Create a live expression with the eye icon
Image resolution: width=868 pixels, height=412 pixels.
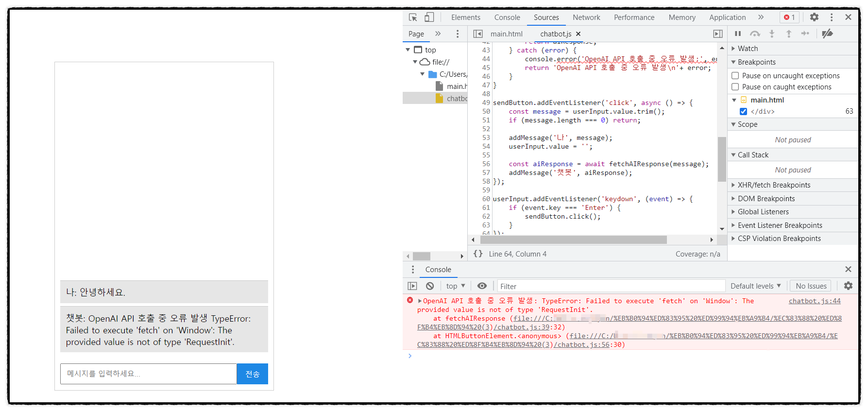click(482, 286)
